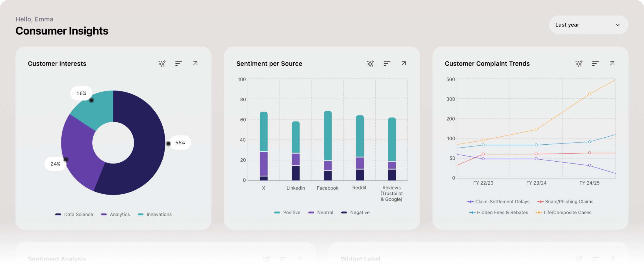Image resolution: width=644 pixels, height=264 pixels.
Task: Toggle Innovations legend item
Action: 155,214
